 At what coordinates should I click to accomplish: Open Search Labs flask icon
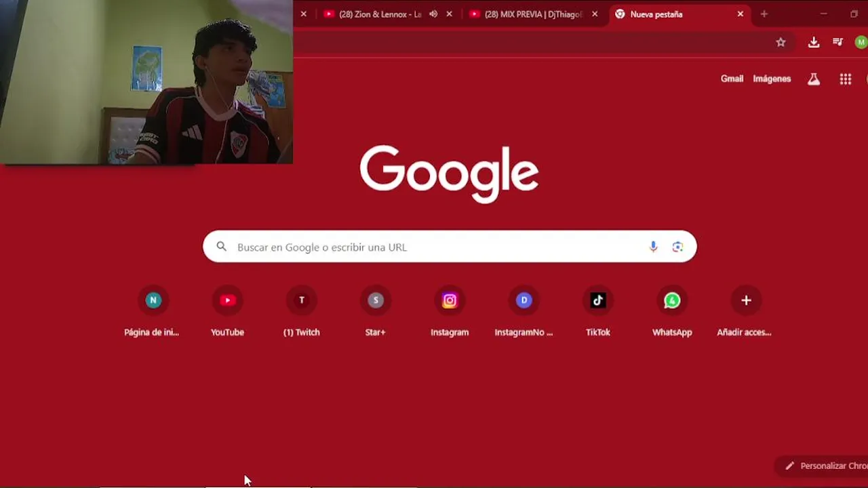(814, 79)
